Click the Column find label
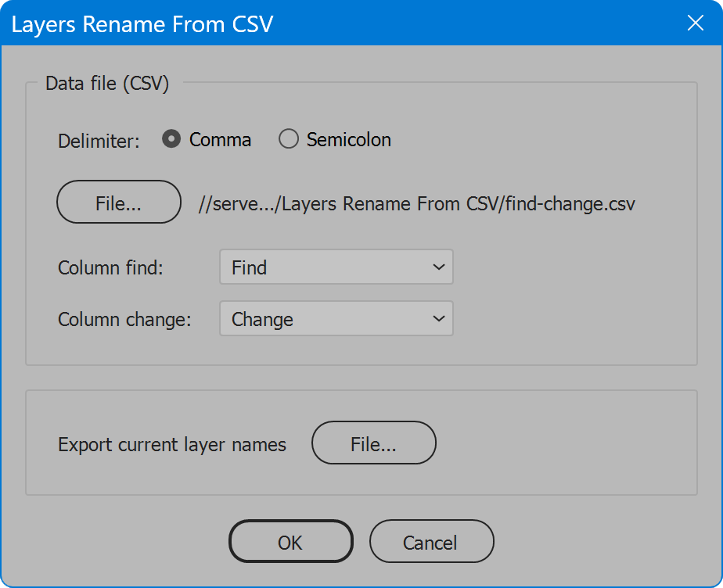This screenshot has width=723, height=588. click(x=110, y=267)
